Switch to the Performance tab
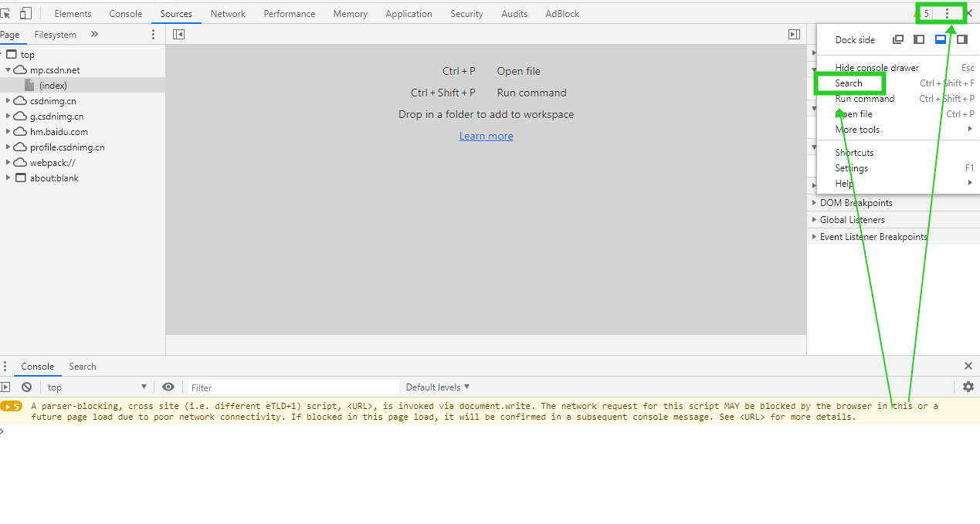Screen dimensions: 980x524 point(290,13)
